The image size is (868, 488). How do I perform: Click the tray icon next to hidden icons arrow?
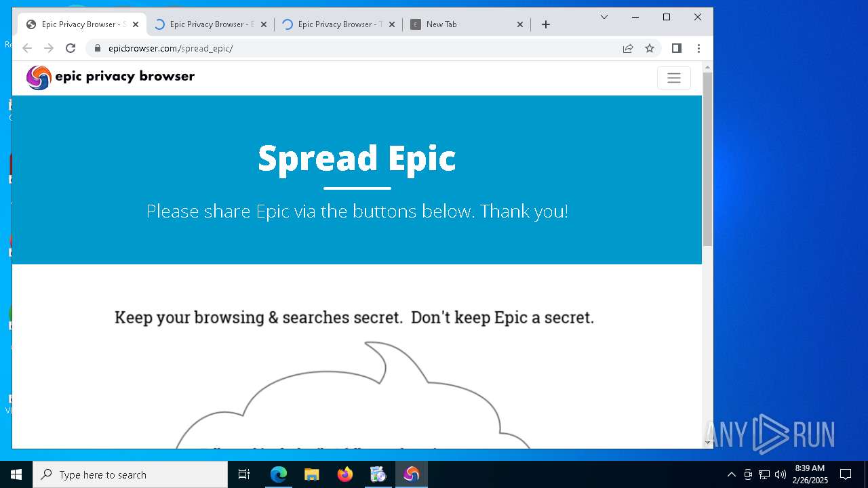pos(748,474)
